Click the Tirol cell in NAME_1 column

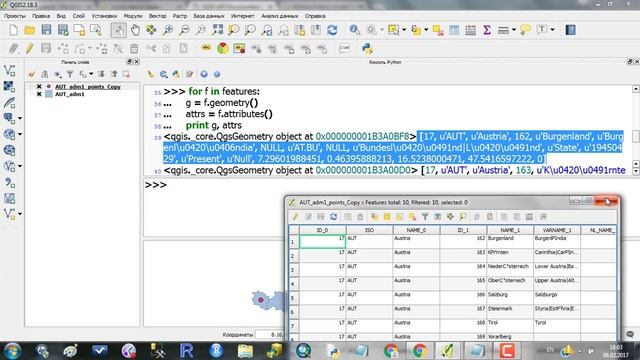coord(510,326)
